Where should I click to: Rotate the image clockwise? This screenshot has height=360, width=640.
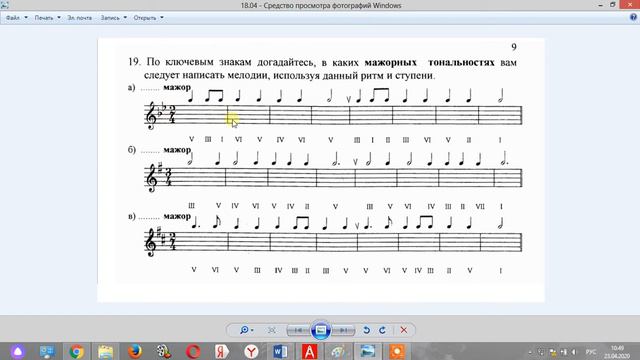pos(382,330)
